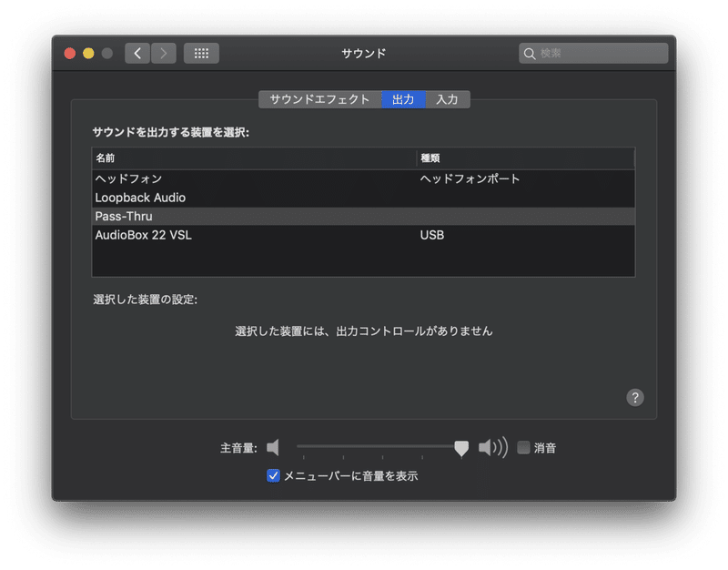Switch to the 入力 tab
The width and height of the screenshot is (728, 570).
pos(447,99)
